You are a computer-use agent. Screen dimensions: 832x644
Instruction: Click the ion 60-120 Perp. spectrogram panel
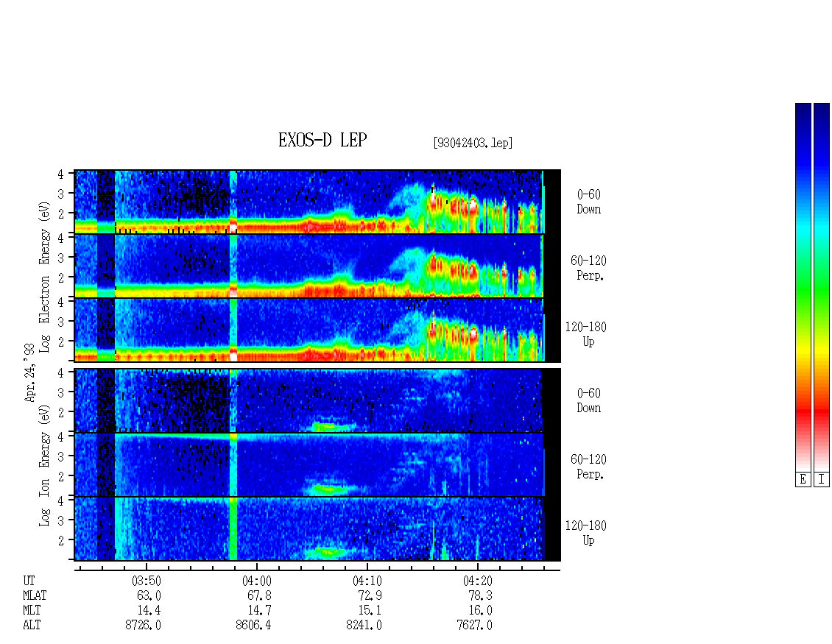tap(317, 465)
